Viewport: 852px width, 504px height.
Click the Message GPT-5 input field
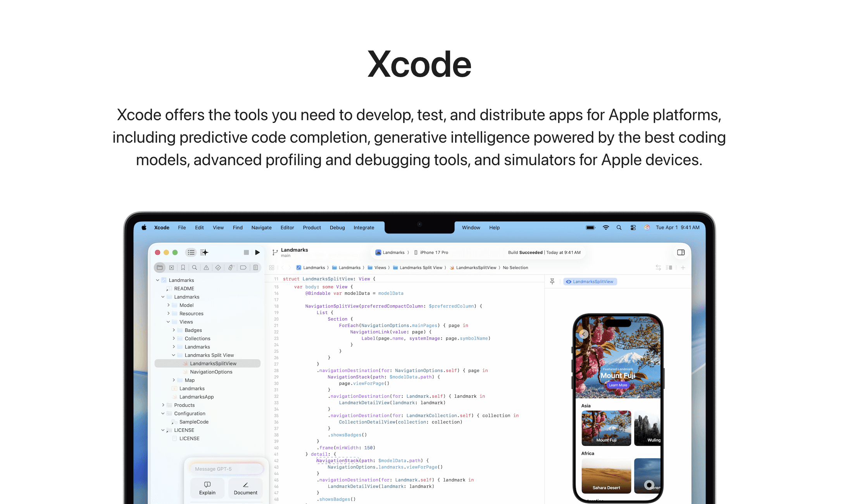(x=227, y=469)
